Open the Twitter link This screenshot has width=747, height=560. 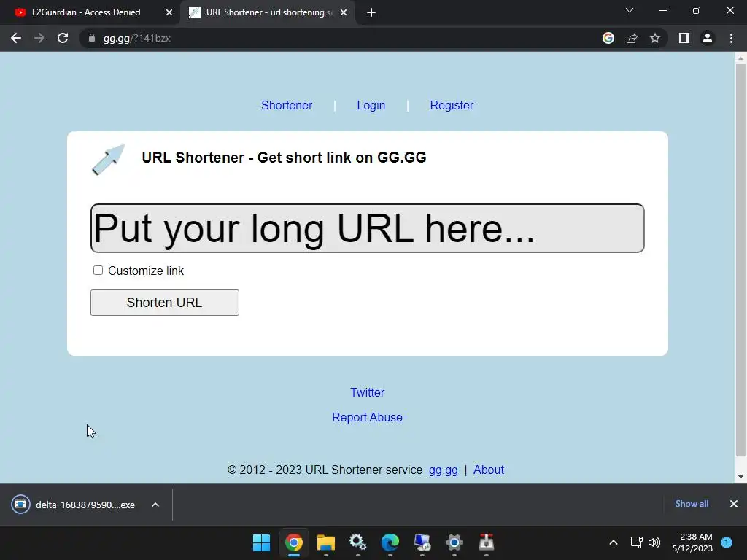click(368, 392)
